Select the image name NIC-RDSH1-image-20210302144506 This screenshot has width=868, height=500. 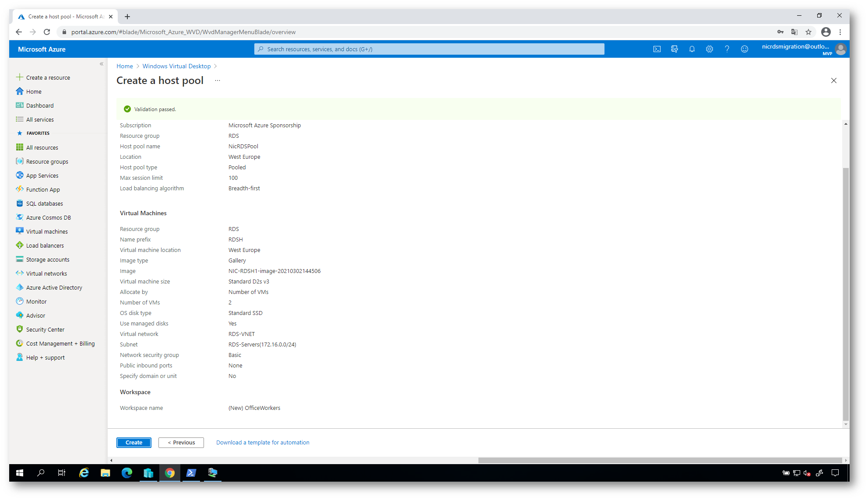[x=274, y=271]
